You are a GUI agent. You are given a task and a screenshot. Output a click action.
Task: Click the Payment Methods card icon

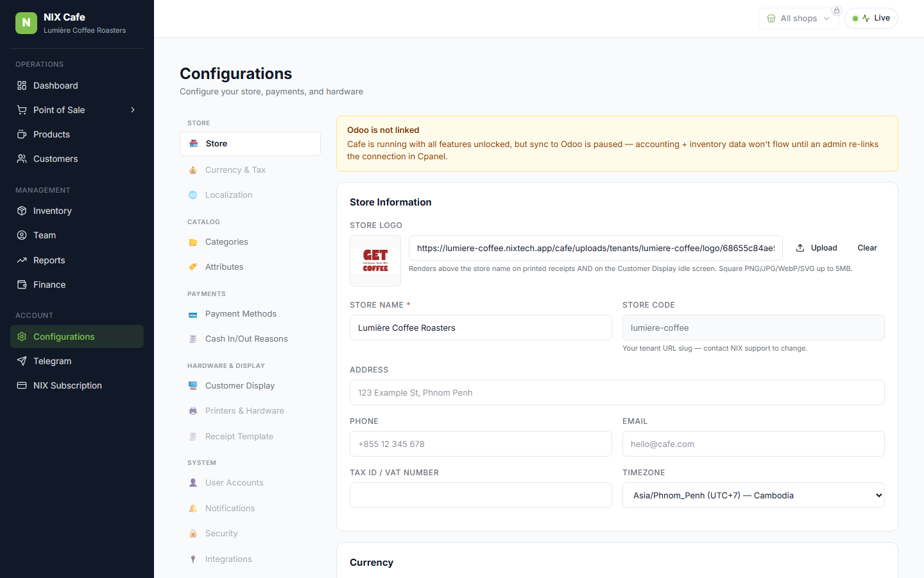click(193, 314)
